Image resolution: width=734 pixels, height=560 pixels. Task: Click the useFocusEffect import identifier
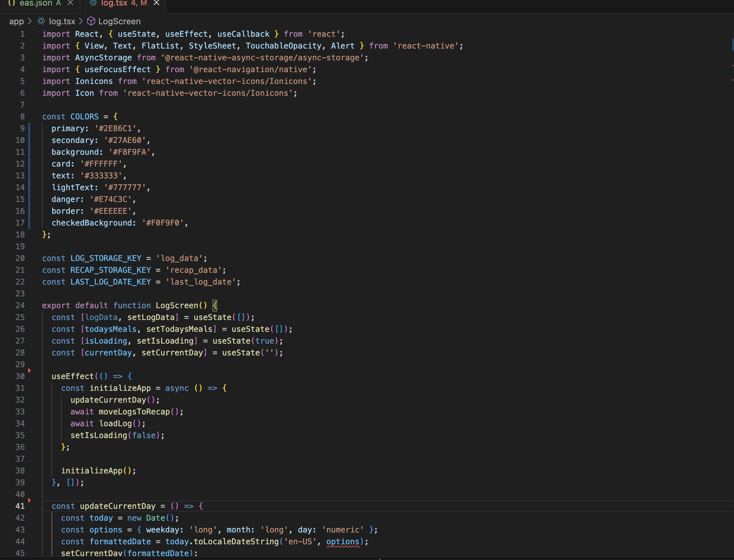point(117,69)
